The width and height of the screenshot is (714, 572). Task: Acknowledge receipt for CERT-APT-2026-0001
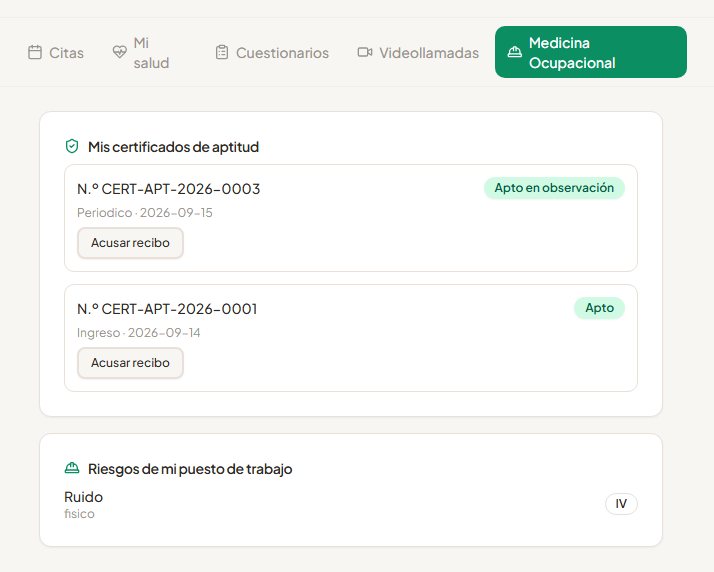click(x=130, y=363)
